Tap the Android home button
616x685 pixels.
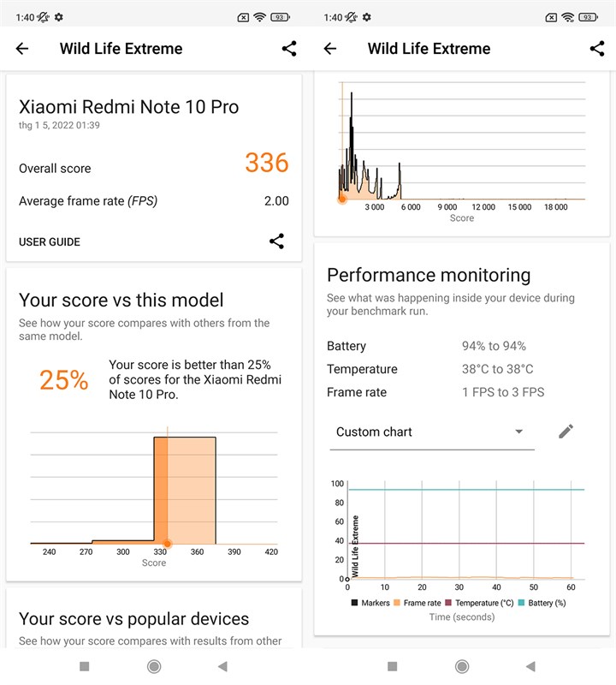tap(154, 665)
